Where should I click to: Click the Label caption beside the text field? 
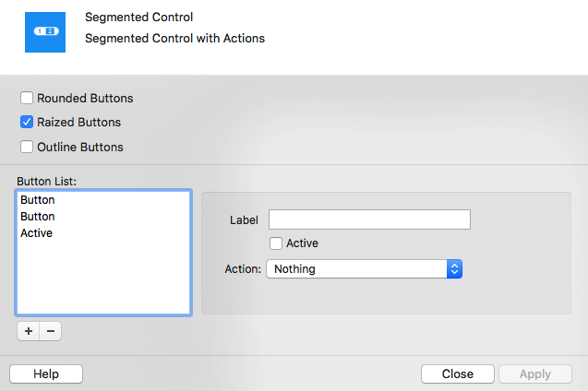tap(244, 220)
